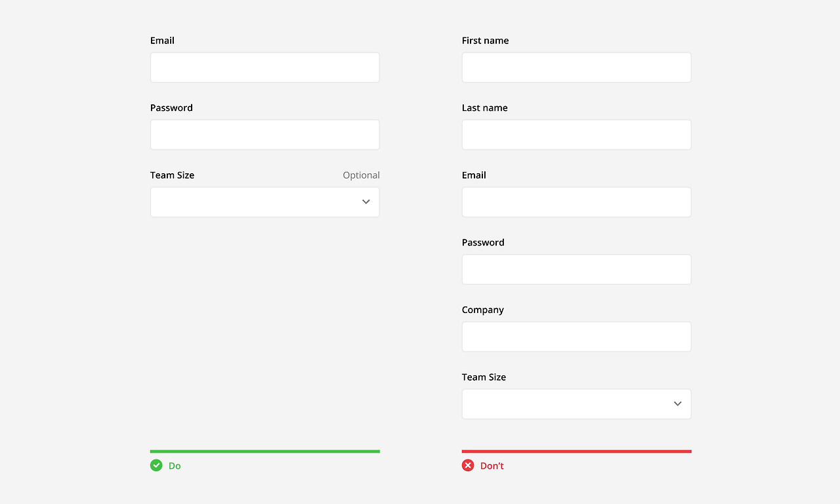
Task: Click the green divider bar above Do
Action: (264, 451)
